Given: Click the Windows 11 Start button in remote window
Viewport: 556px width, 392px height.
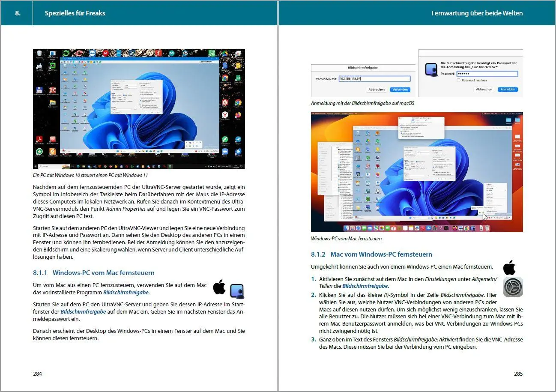Looking at the screenshot, I should click(x=117, y=151).
